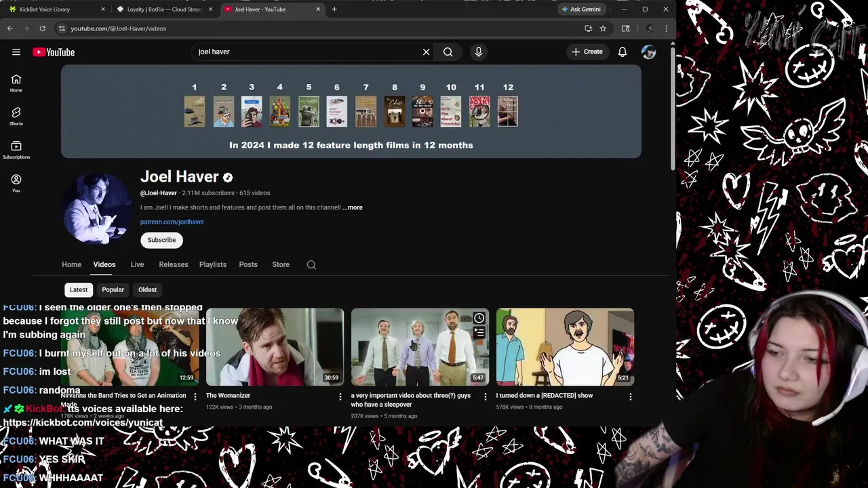Reload the page with the refresh icon
The image size is (868, 488).
(x=42, y=28)
